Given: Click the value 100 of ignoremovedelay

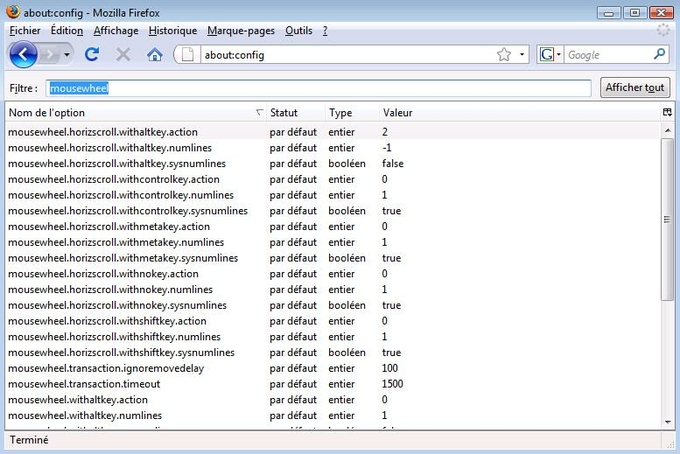Looking at the screenshot, I should pos(390,368).
